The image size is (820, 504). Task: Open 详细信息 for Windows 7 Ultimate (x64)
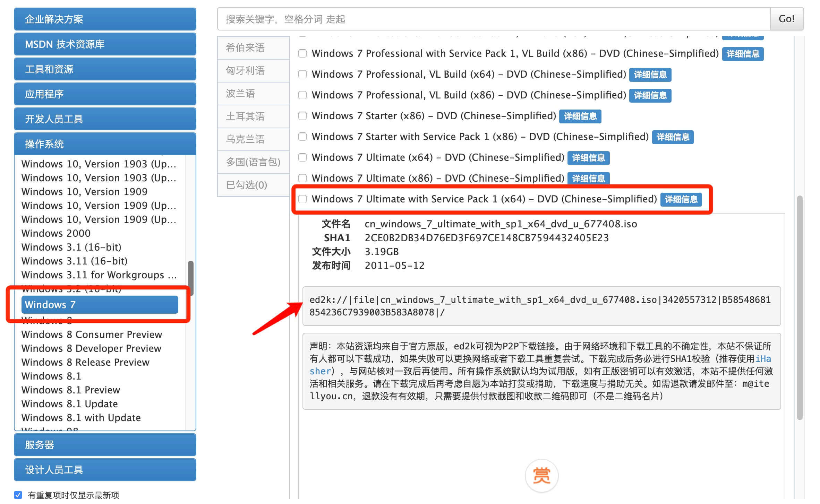[588, 158]
